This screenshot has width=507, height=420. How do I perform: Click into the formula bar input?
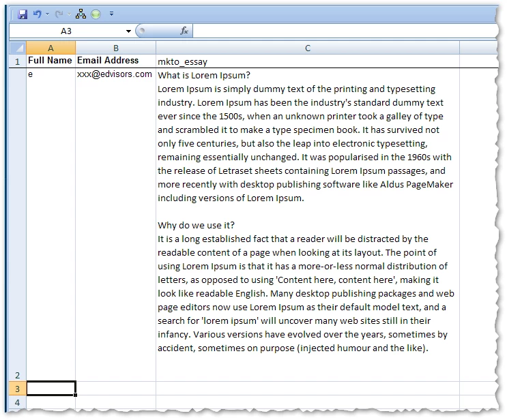pyautogui.click(x=345, y=31)
